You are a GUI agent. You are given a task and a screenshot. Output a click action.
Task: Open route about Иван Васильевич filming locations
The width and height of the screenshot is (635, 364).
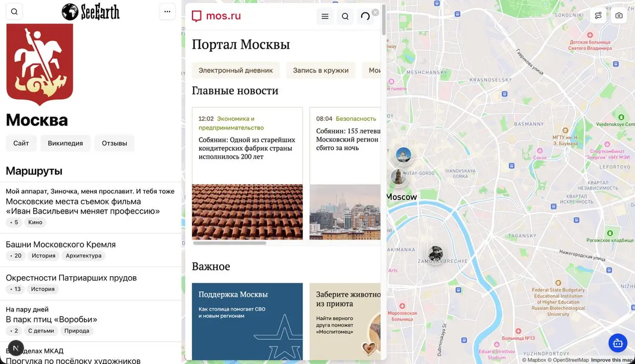(x=90, y=206)
